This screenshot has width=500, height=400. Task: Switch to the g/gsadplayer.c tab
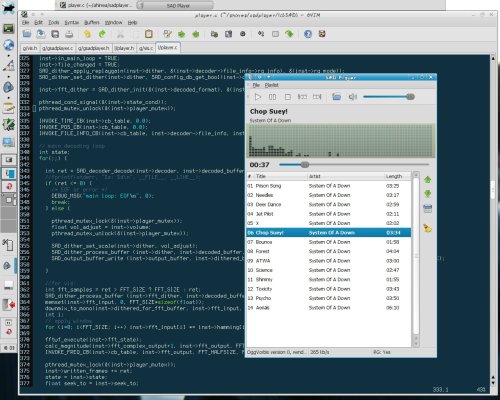point(57,48)
